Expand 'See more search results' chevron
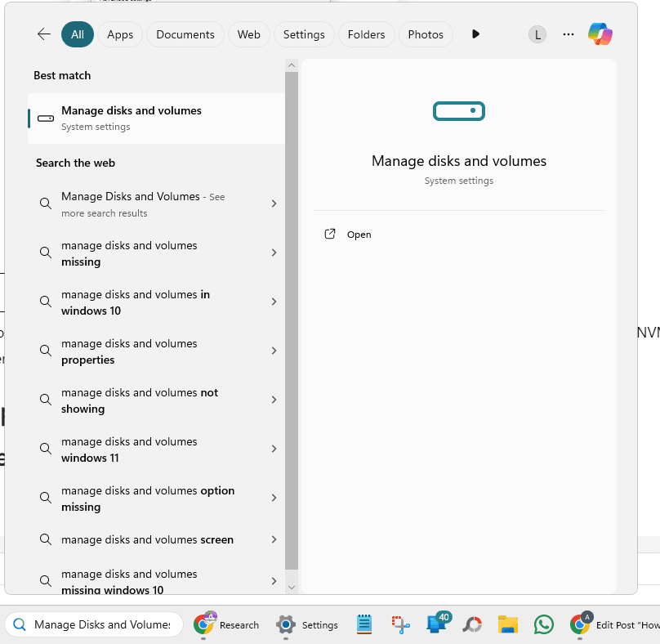 274,203
